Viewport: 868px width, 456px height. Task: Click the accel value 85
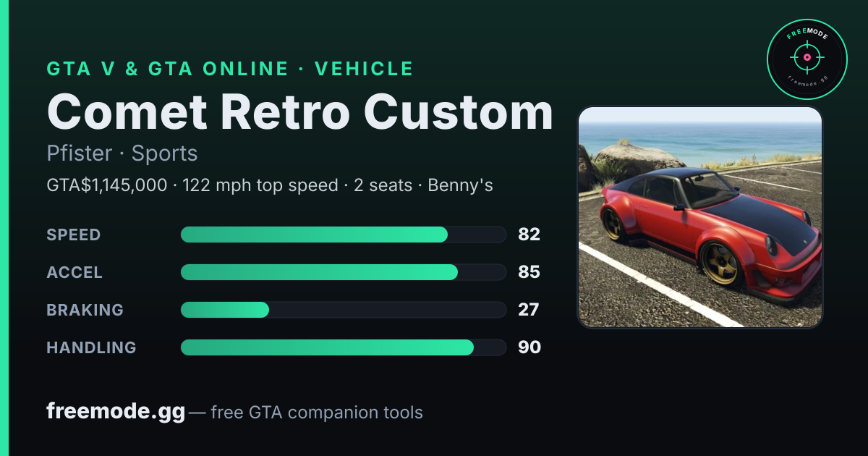tap(529, 272)
